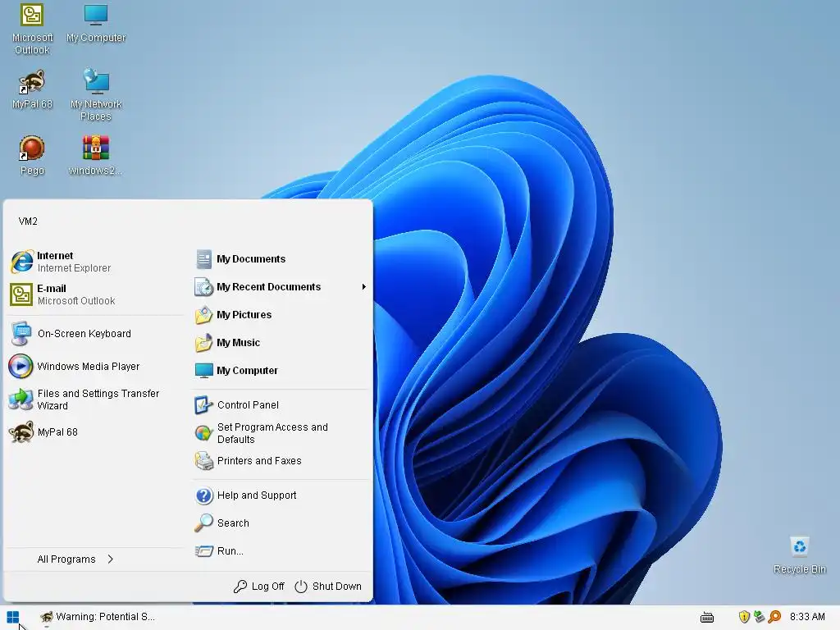
Task: Open Microsoft Outlook desktop icon
Action: pyautogui.click(x=32, y=28)
